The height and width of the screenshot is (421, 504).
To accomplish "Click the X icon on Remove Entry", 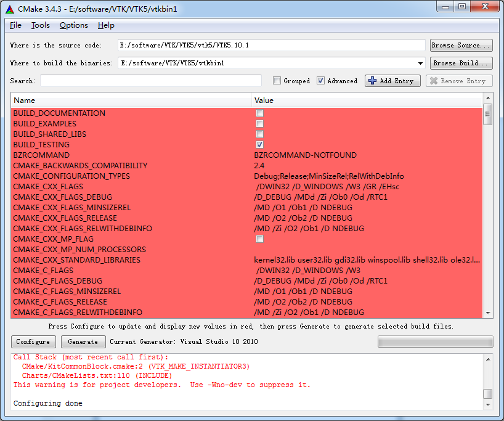I will (434, 81).
